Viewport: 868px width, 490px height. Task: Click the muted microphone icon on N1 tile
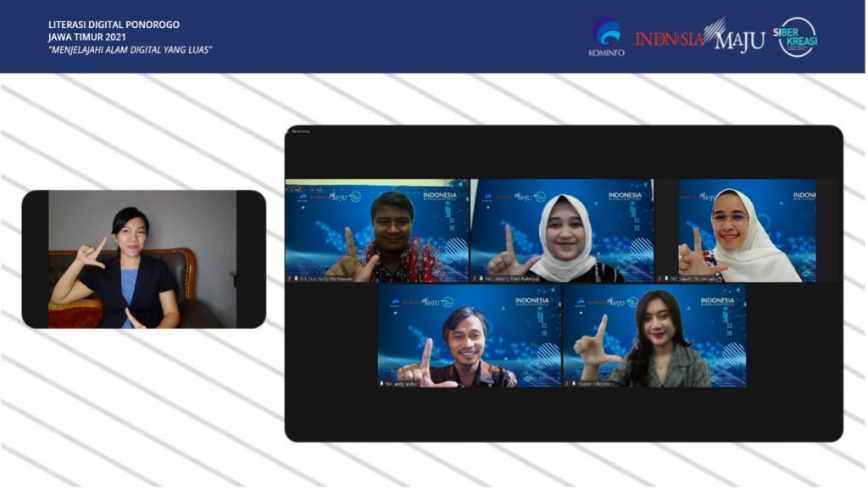[x=294, y=278]
